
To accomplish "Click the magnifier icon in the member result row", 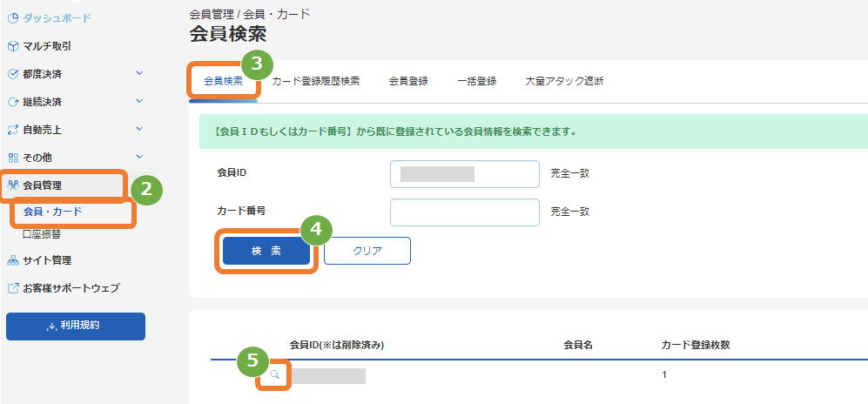I will pos(274,374).
